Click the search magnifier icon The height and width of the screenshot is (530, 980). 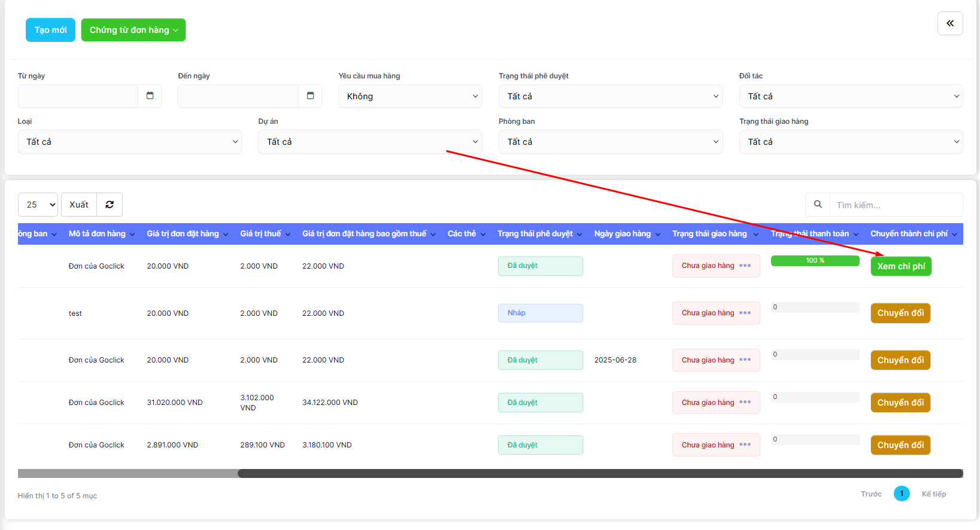click(818, 205)
